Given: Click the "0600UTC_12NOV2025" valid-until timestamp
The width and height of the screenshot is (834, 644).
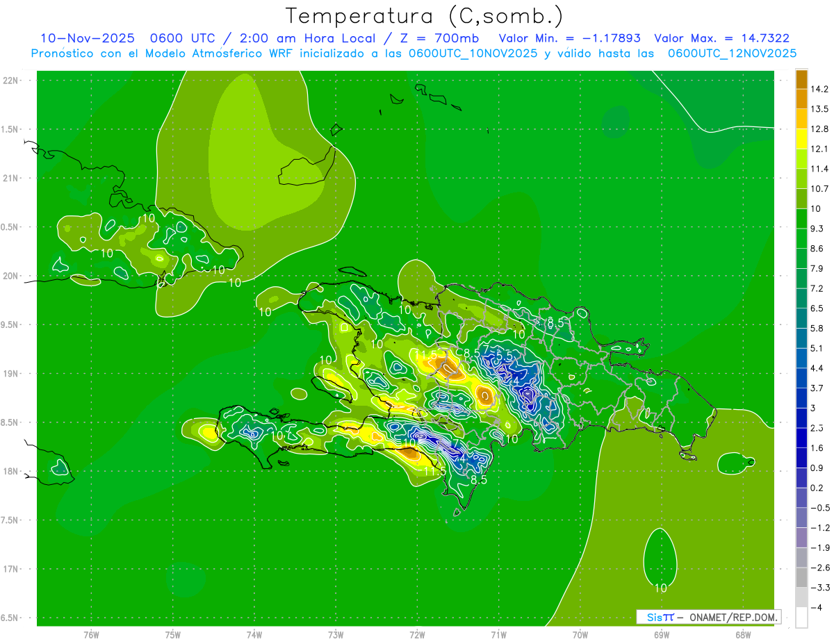Looking at the screenshot, I should tap(732, 53).
